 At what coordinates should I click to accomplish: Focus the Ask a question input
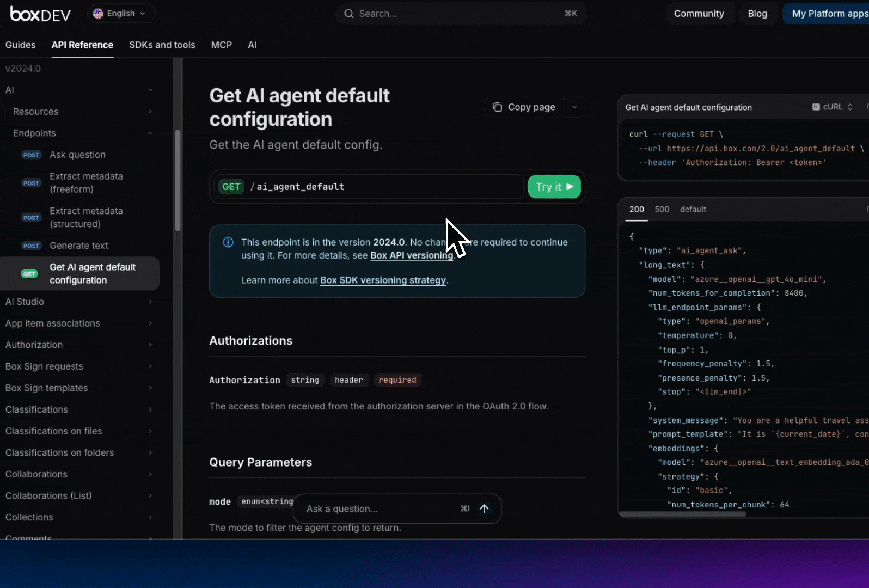[381, 509]
